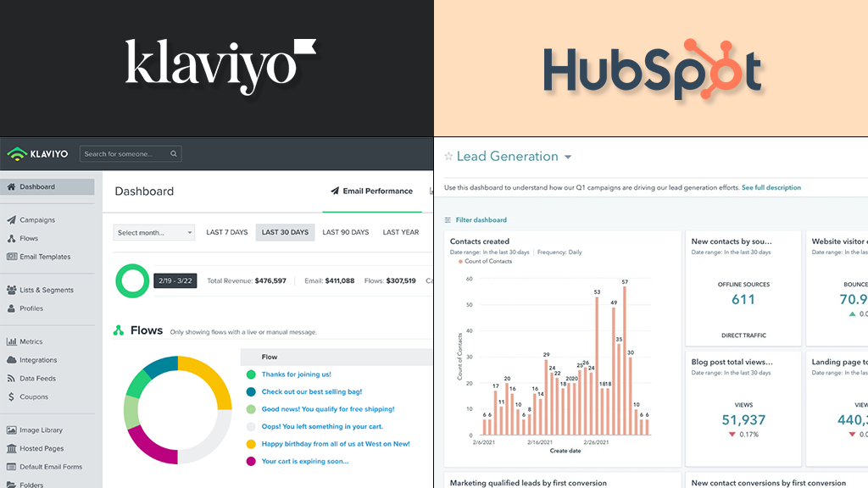
Task: Open the Filter dashboard options
Action: pyautogui.click(x=476, y=220)
